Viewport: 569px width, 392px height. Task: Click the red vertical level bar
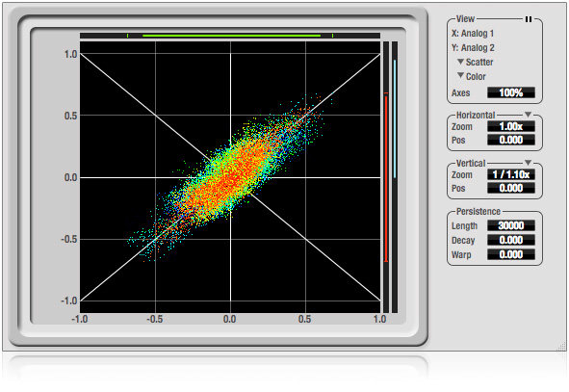(386, 177)
